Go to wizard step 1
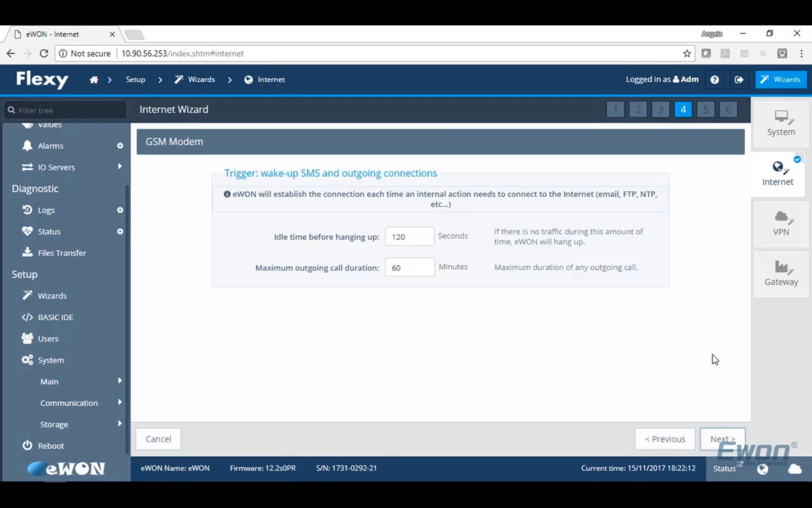812x508 pixels. [x=615, y=110]
